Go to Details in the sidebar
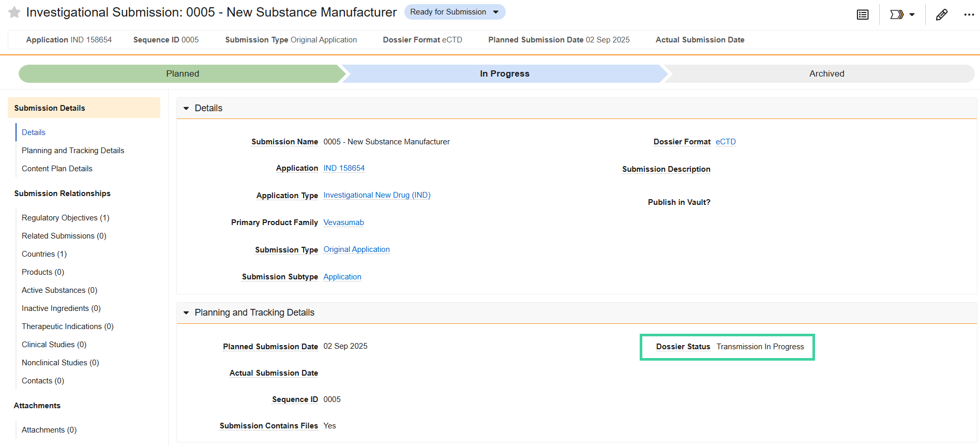The height and width of the screenshot is (446, 980). (x=34, y=132)
